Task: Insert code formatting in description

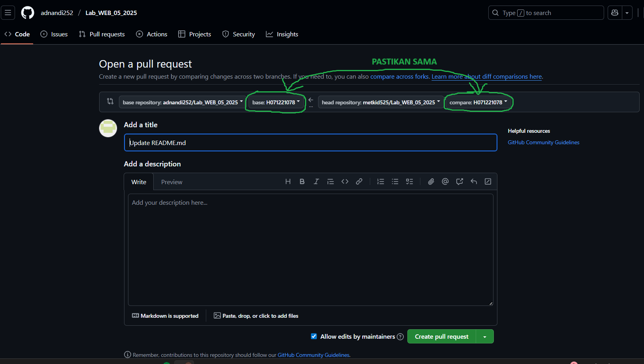Action: pos(345,181)
